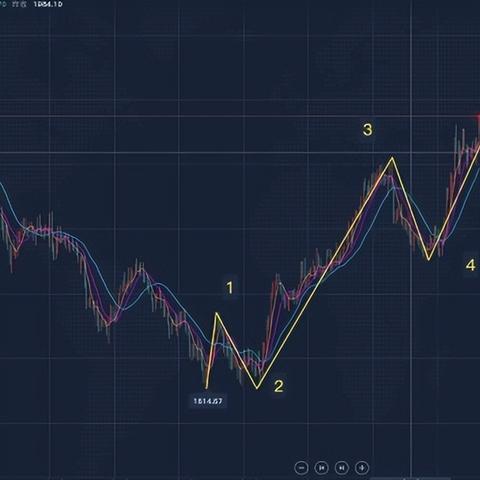480x480 pixels.
Task: Select the lower horizontal price level line
Action: pyautogui.click(x=240, y=153)
